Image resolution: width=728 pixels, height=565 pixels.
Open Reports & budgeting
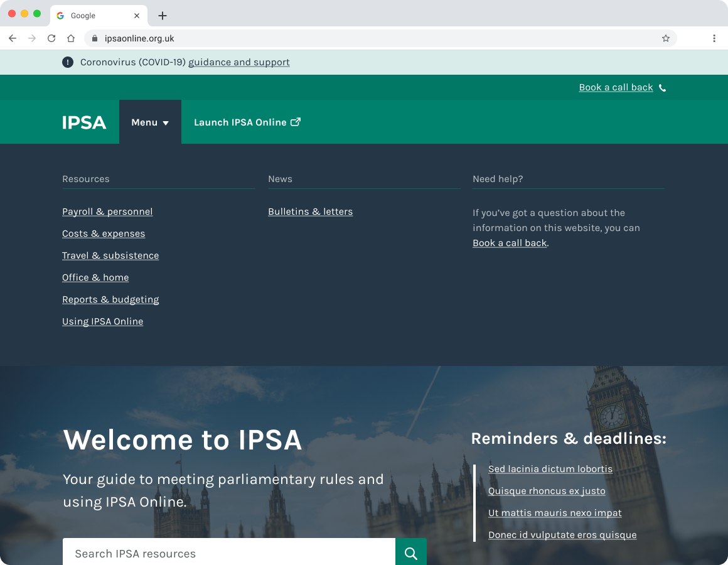click(110, 299)
